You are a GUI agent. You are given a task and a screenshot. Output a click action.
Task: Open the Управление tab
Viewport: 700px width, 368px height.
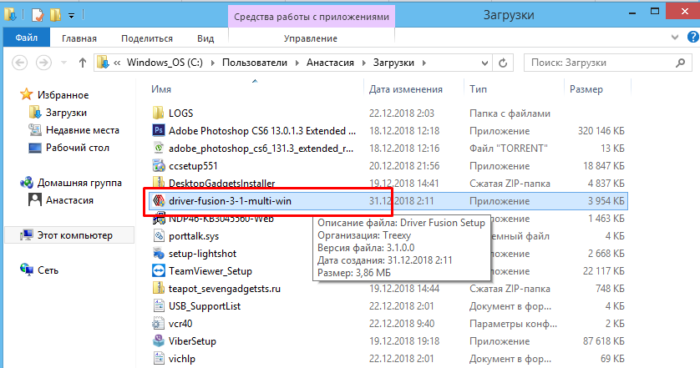pos(311,38)
